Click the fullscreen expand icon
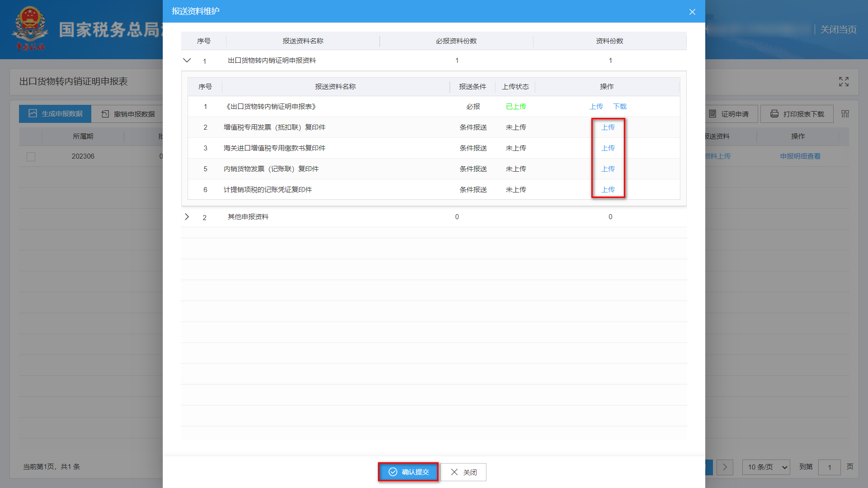Image resolution: width=868 pixels, height=488 pixels. tap(844, 81)
